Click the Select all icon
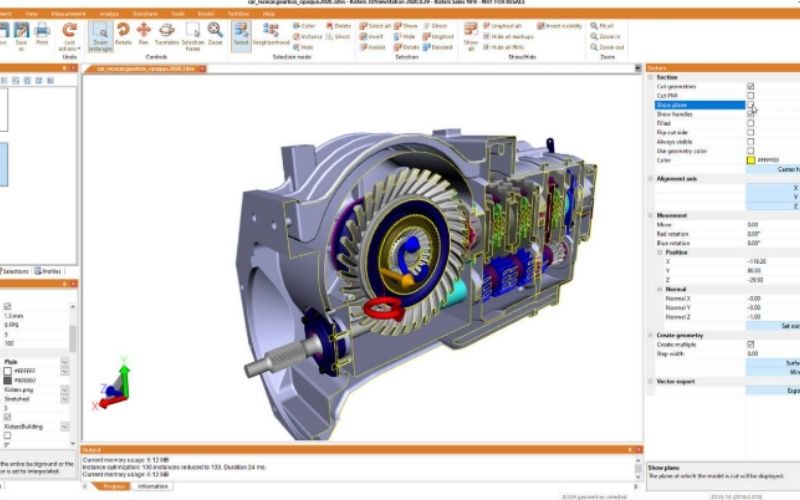 [x=375, y=26]
